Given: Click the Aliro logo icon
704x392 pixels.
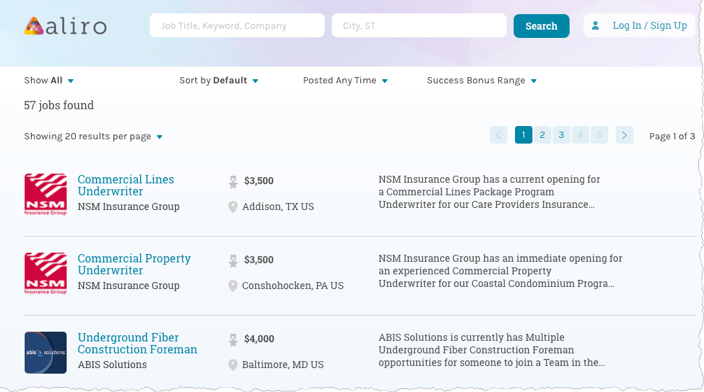Looking at the screenshot, I should point(34,26).
